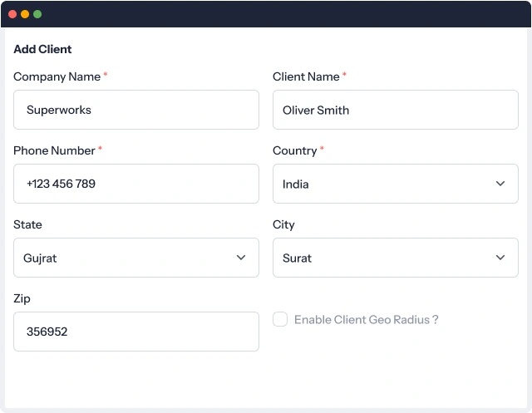Open the Country dropdown showing India

coord(396,184)
